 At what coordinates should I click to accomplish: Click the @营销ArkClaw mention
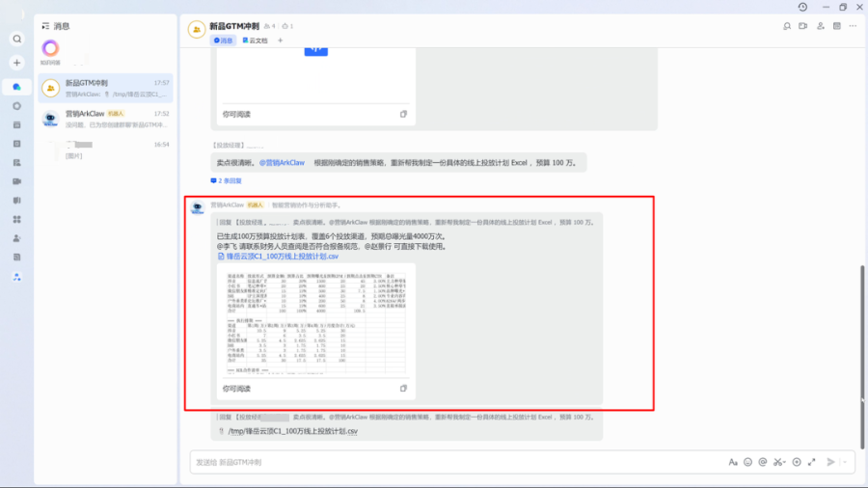(282, 163)
